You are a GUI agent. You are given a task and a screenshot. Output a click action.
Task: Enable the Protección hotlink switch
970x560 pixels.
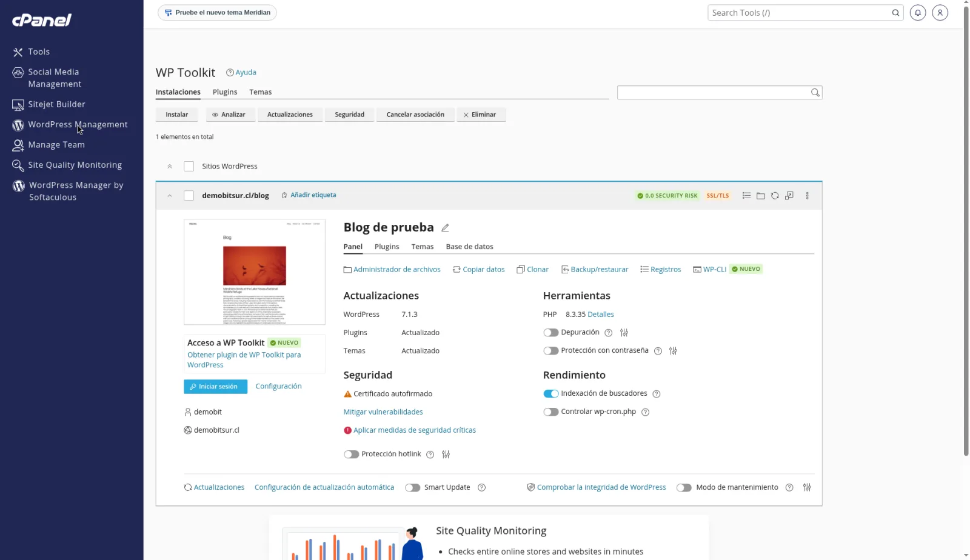click(x=351, y=455)
